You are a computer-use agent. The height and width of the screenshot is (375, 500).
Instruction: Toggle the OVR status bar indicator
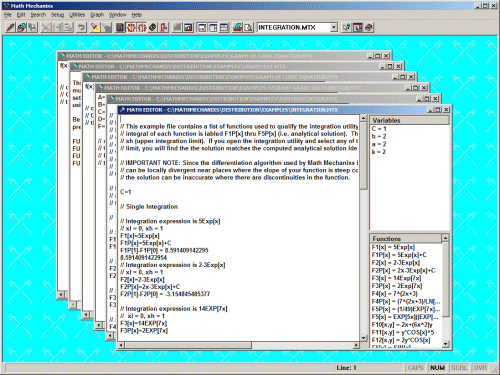480,368
